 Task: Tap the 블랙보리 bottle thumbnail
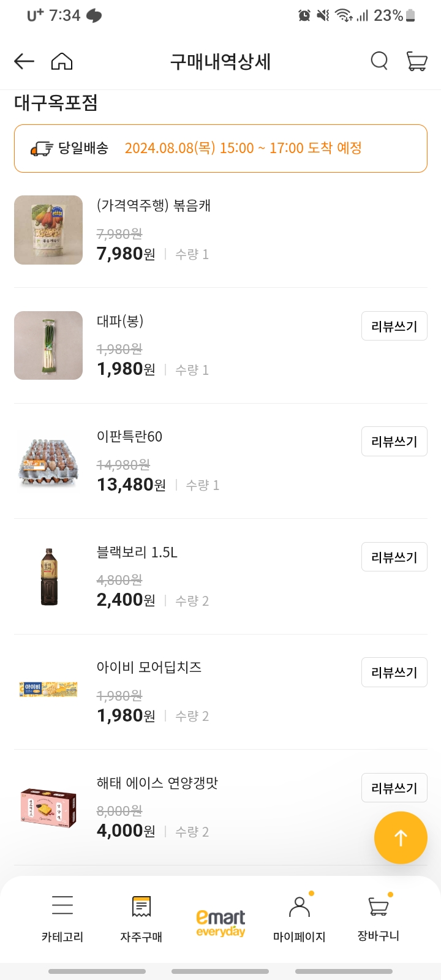(49, 576)
